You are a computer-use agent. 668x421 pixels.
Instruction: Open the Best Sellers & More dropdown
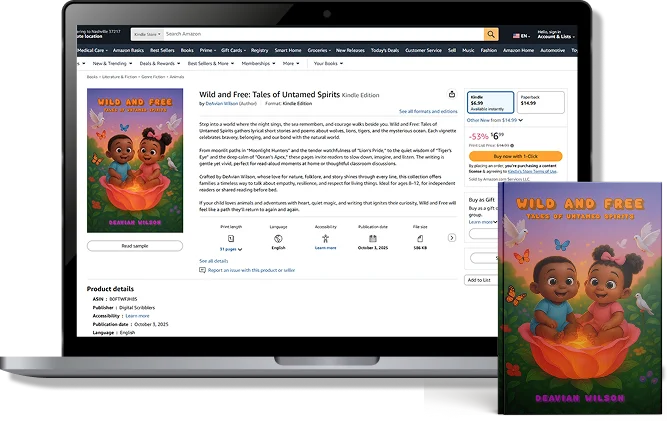[x=210, y=63]
